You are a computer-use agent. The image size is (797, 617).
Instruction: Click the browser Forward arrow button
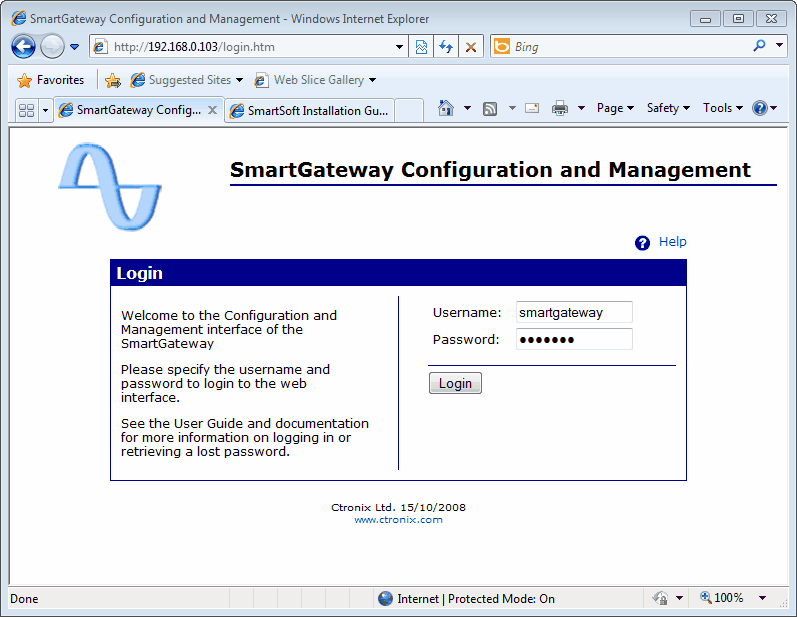(x=52, y=47)
